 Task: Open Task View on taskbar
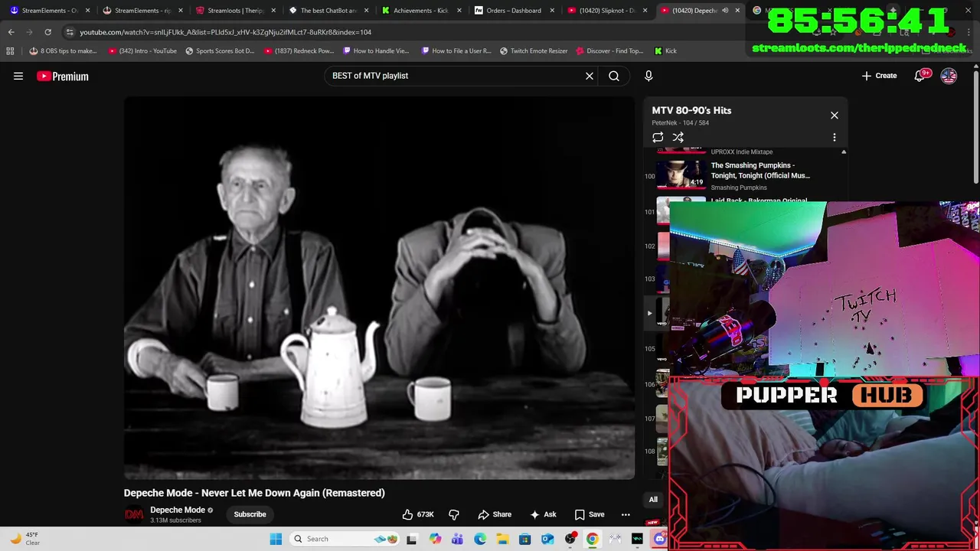[412, 539]
